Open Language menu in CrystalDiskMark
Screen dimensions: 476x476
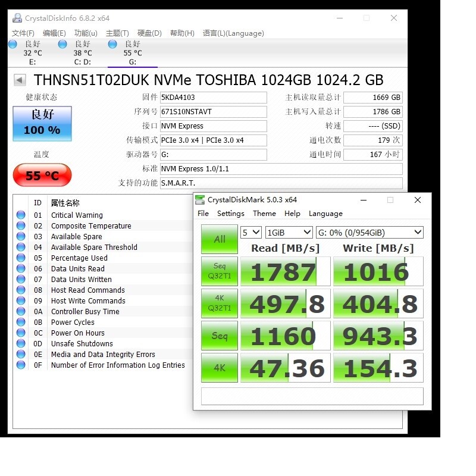tap(325, 214)
